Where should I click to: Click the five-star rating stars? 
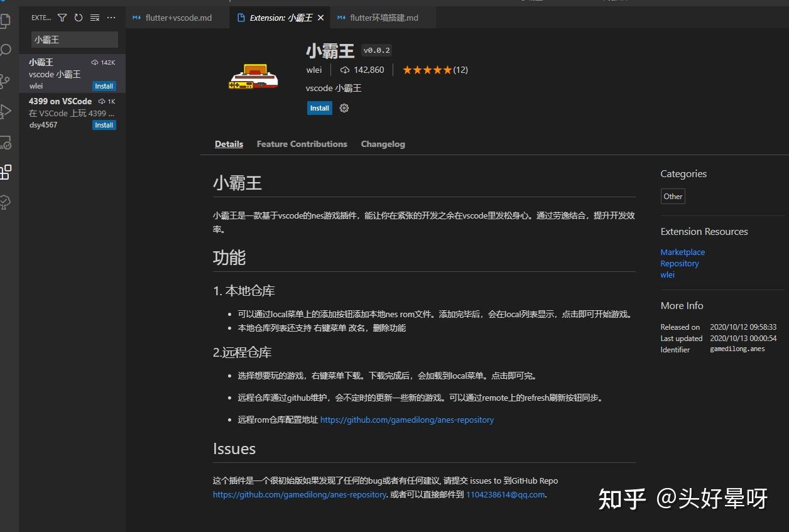pyautogui.click(x=427, y=70)
